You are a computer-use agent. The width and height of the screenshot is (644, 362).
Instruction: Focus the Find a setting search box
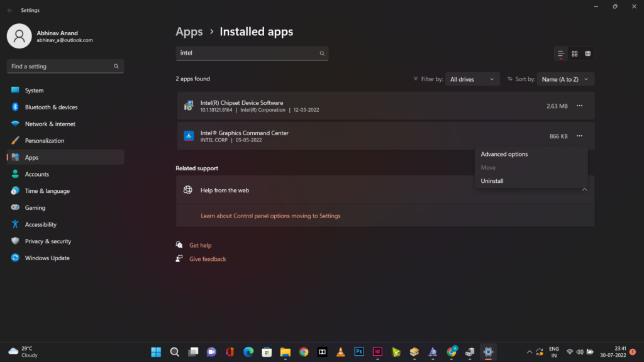click(65, 66)
